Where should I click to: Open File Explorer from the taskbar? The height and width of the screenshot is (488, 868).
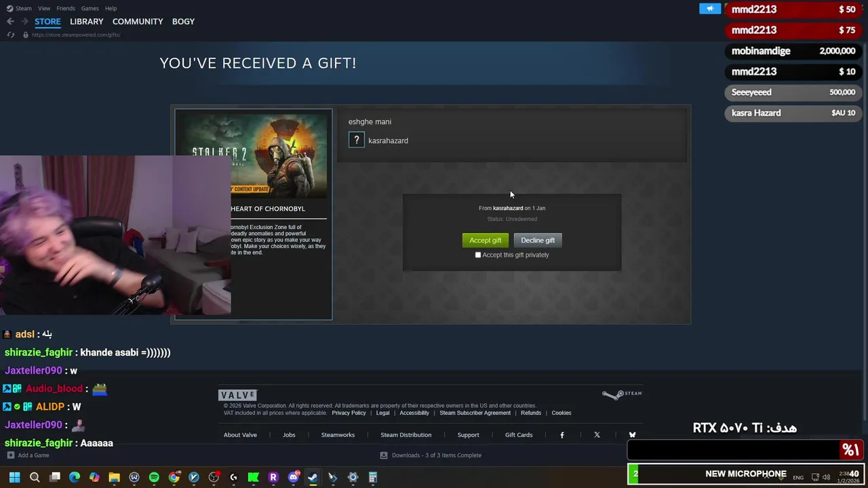point(114,477)
